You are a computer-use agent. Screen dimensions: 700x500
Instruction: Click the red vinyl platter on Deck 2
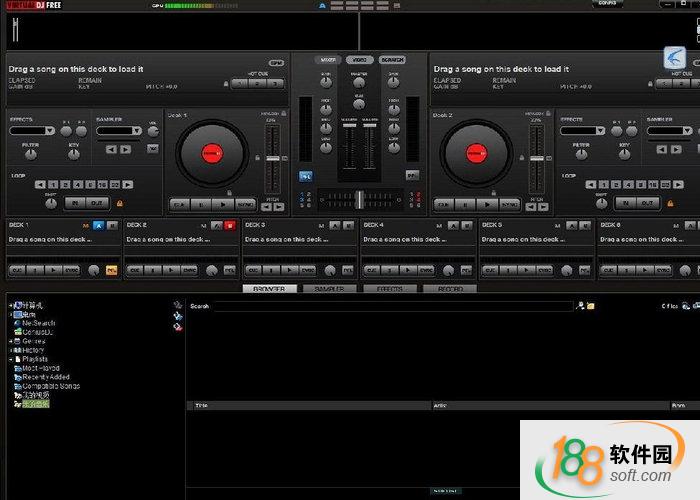tap(475, 153)
